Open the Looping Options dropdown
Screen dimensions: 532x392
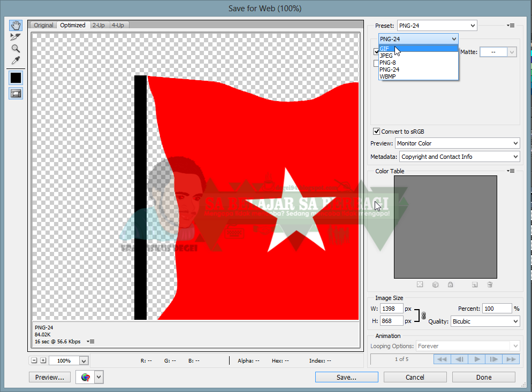click(468, 346)
